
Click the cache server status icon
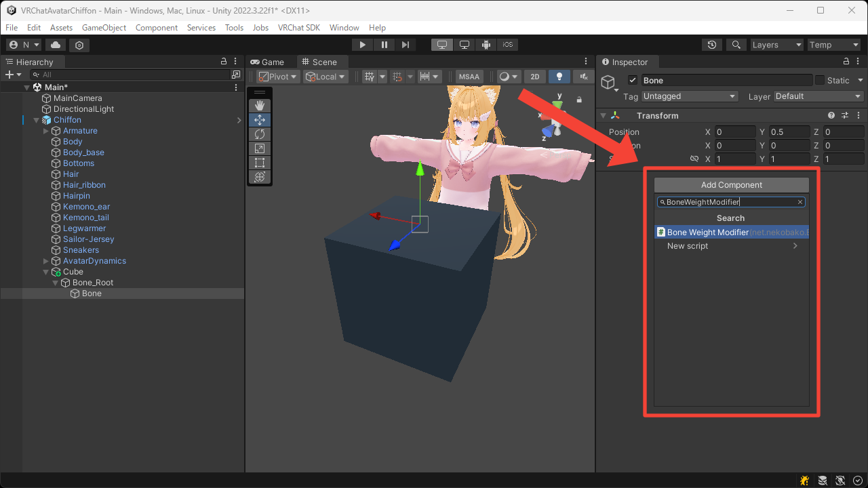click(823, 481)
